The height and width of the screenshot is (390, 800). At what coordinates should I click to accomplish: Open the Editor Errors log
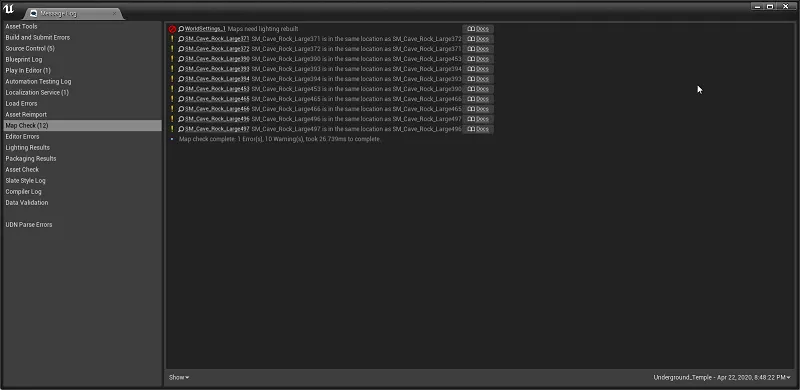82,136
